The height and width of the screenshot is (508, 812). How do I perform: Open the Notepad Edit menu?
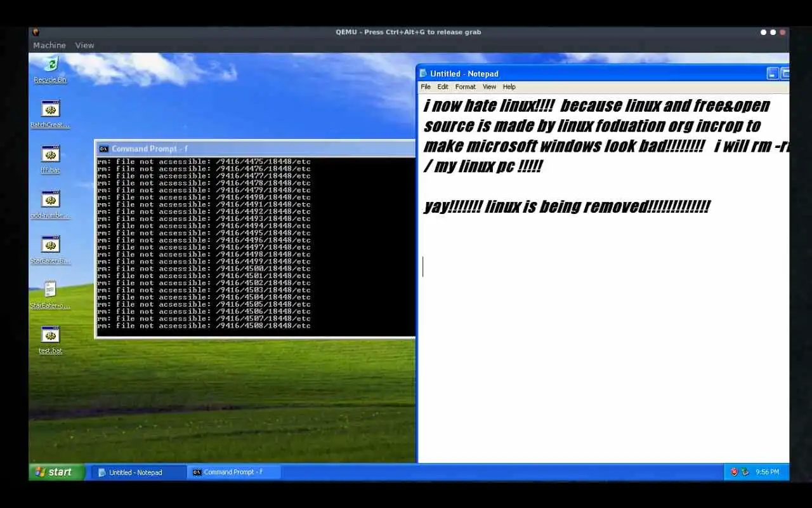[x=443, y=87]
